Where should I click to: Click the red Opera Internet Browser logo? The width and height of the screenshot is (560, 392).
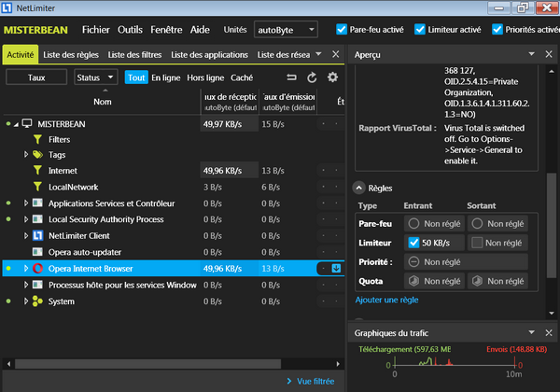[x=37, y=268]
